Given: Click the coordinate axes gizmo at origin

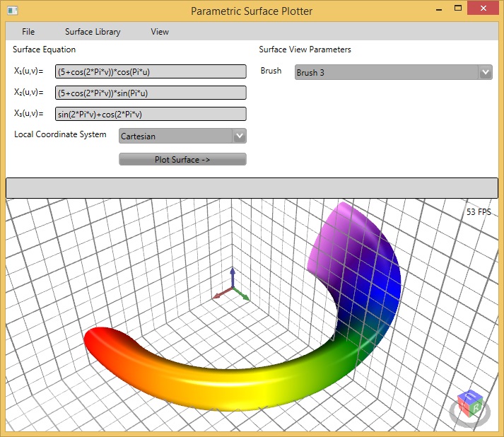Looking at the screenshot, I should [232, 285].
